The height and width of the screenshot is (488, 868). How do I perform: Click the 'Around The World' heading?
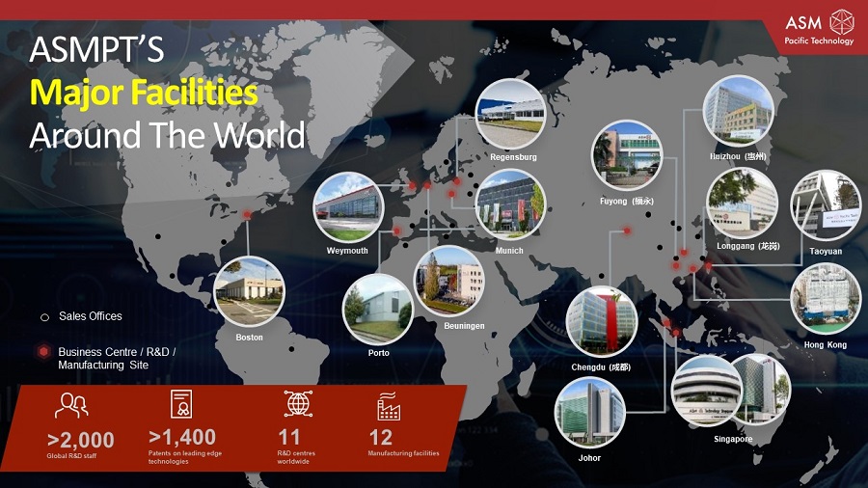[167, 135]
